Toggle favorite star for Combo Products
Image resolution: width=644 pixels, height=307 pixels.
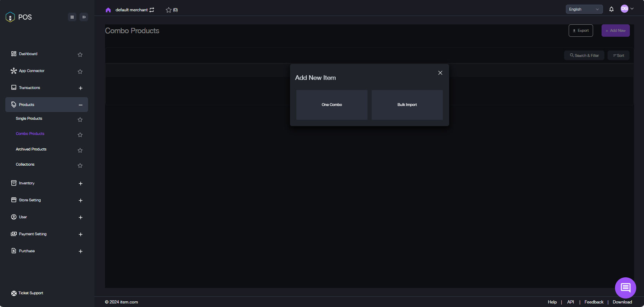[x=80, y=135]
